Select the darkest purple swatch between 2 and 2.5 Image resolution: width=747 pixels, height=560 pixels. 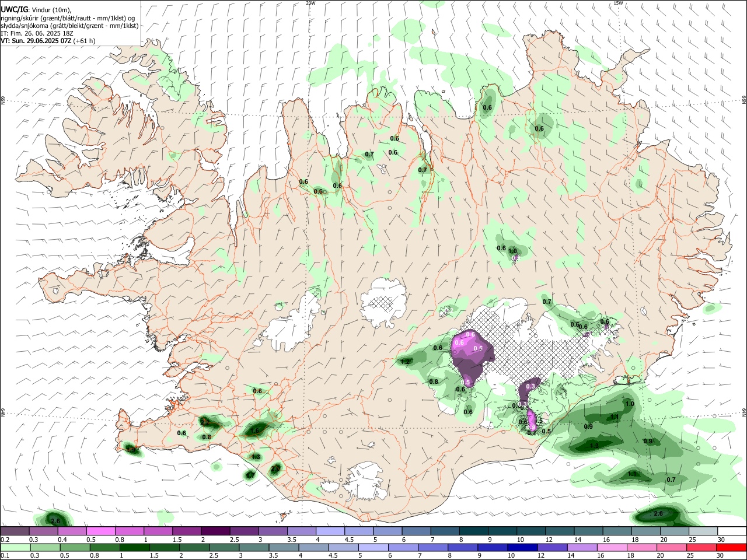(x=215, y=531)
